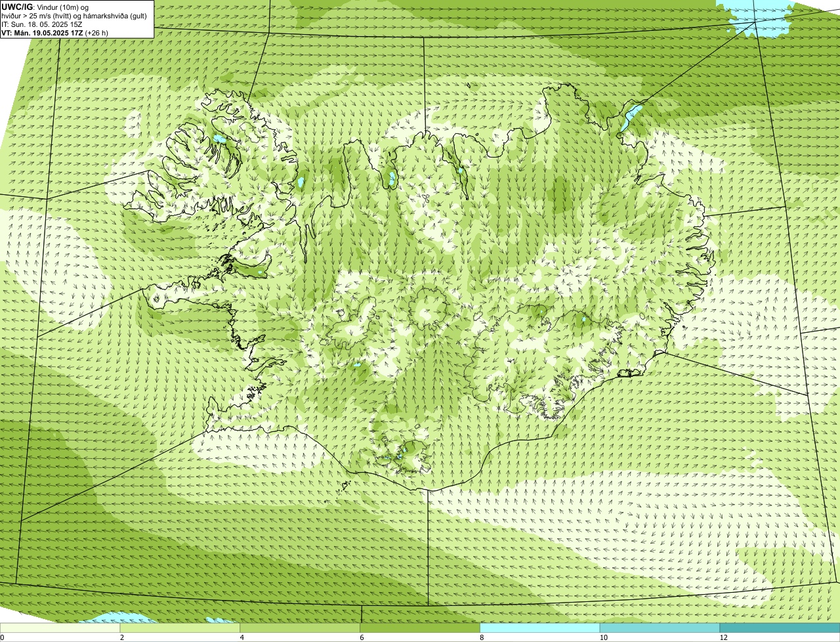Click the 4–6 m/s medium green swatch
Screen dimensions: 840x642
tap(301, 628)
